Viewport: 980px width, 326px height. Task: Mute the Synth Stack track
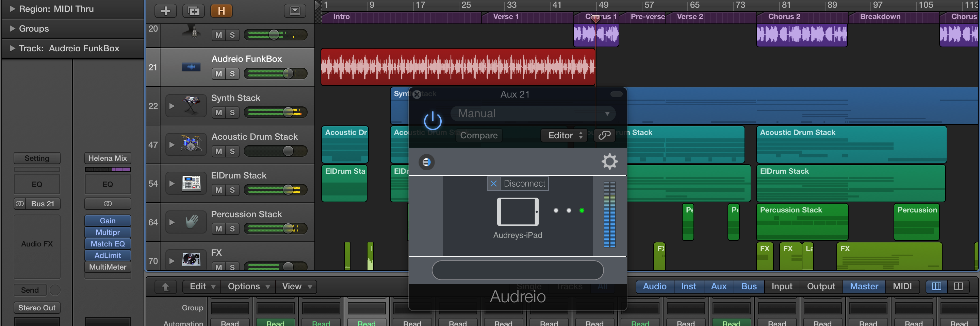coord(218,113)
